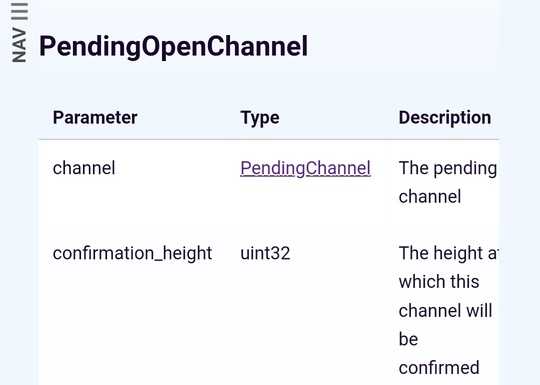Viewport: 540px width, 385px height.
Task: Click the channel parameter cell
Action: point(84,168)
